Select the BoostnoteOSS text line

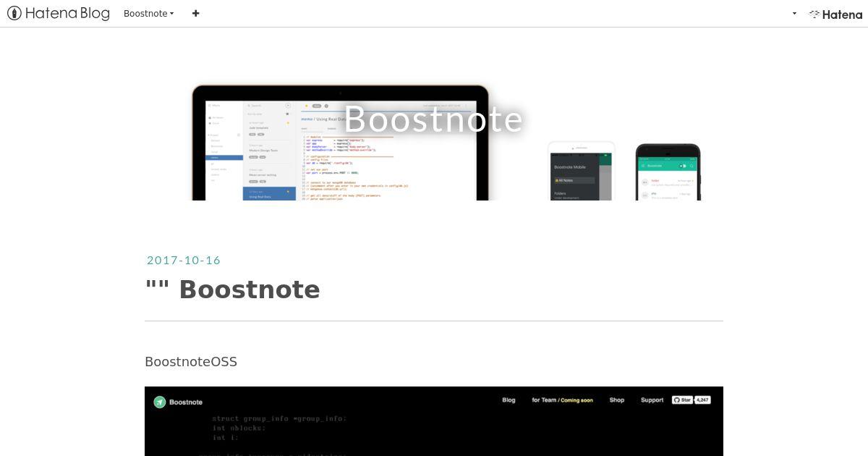tap(191, 361)
